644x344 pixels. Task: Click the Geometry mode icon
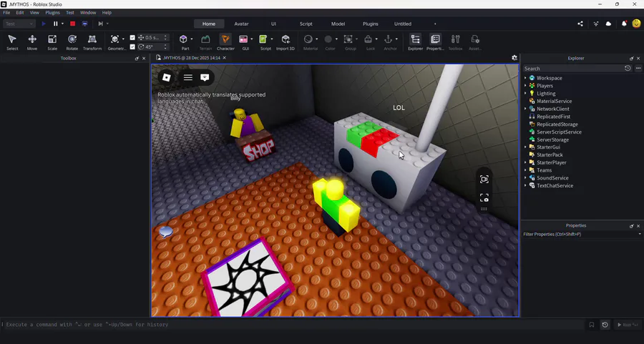114,39
